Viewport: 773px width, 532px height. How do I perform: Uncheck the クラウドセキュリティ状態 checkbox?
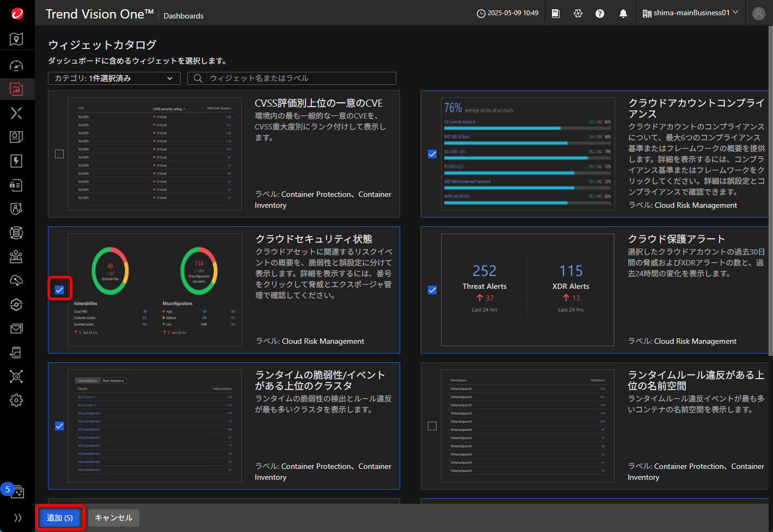point(59,290)
